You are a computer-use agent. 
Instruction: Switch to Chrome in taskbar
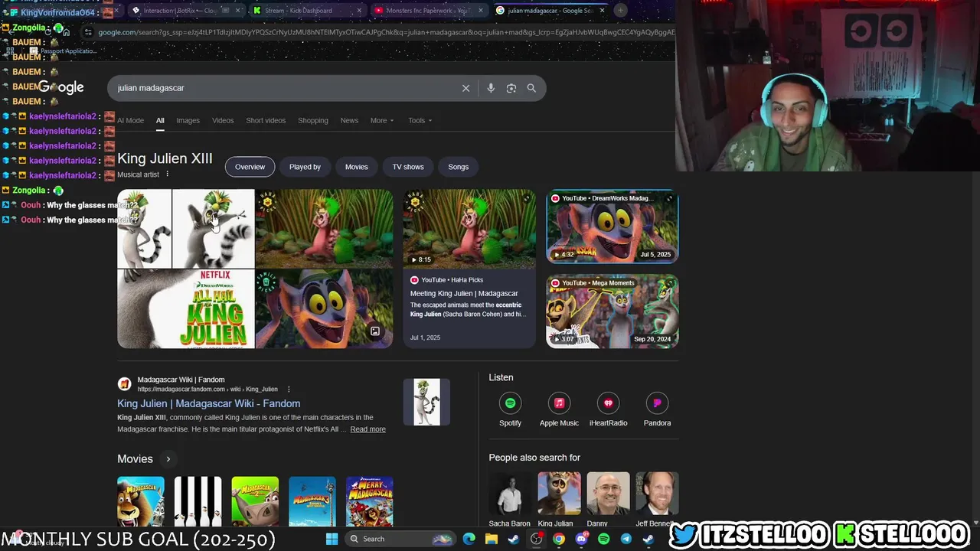click(x=559, y=539)
